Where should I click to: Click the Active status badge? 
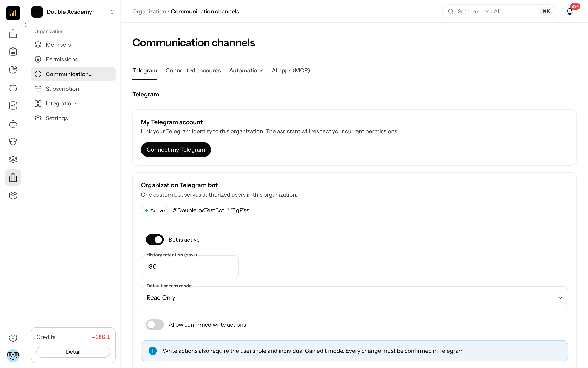(x=155, y=211)
